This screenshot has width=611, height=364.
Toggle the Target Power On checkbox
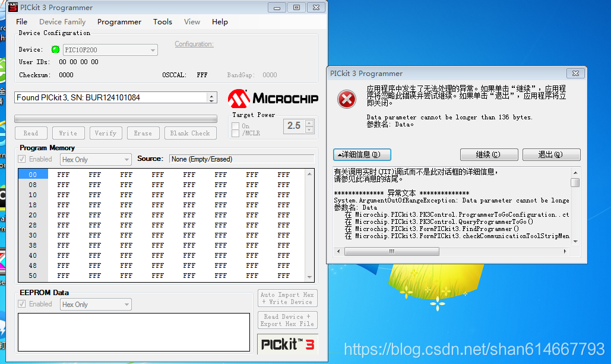click(x=235, y=126)
